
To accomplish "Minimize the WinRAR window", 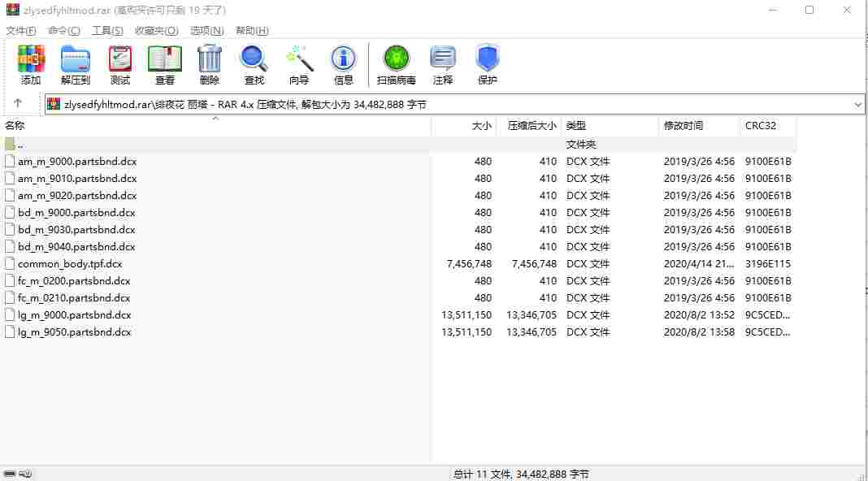I will (773, 10).
